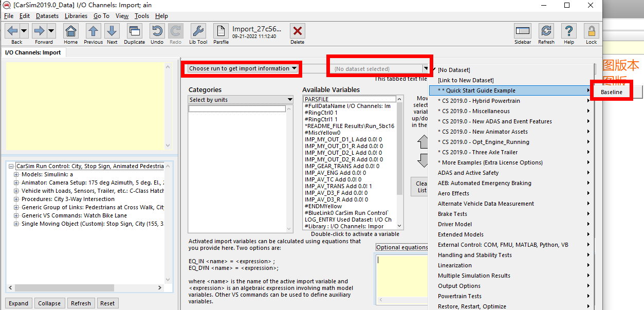Open the Forward history dropdown arrow
Viewport: 644px width, 310px height.
click(x=51, y=31)
